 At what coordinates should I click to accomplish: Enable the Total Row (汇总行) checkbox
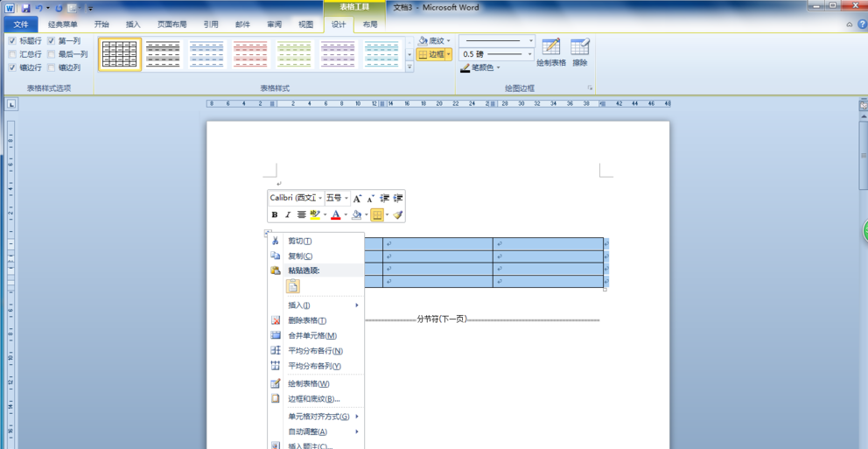[x=12, y=54]
